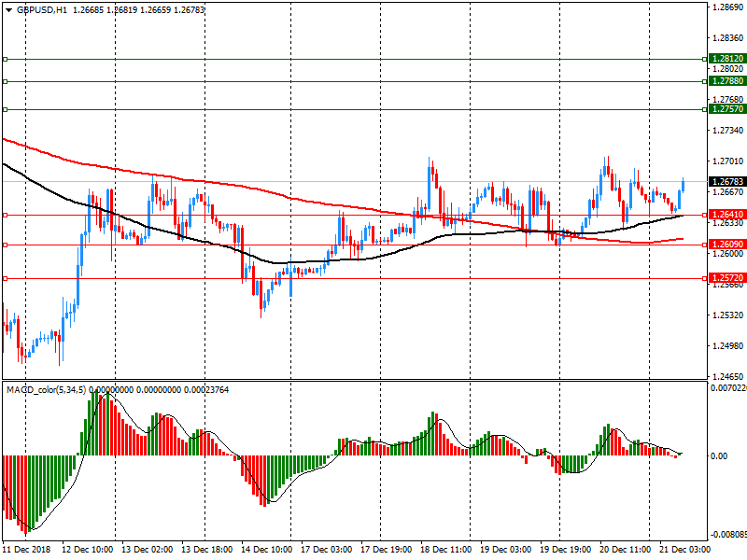Click the 1.24980 value on price scale

click(x=726, y=346)
